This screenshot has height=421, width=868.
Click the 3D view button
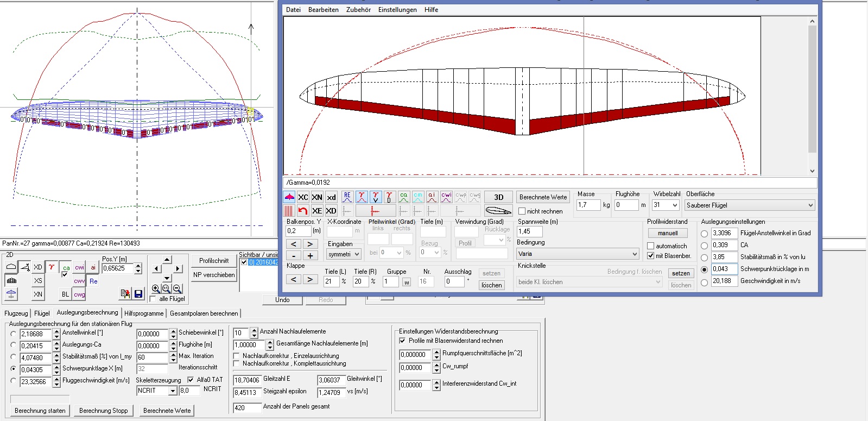pyautogui.click(x=498, y=197)
